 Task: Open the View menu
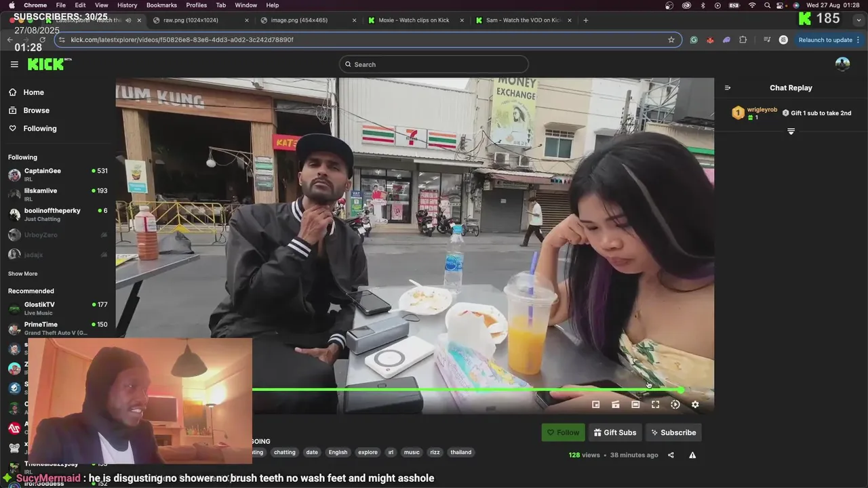[x=102, y=5]
